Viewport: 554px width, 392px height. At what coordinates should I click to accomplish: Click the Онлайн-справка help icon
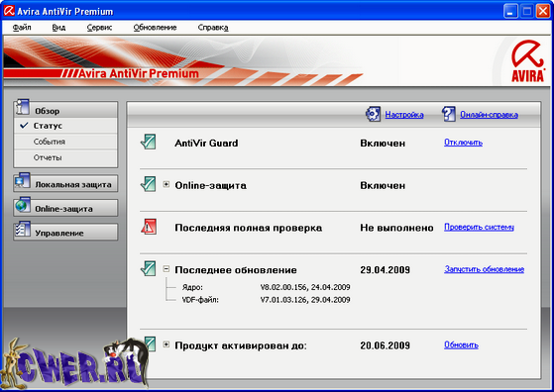coord(449,114)
